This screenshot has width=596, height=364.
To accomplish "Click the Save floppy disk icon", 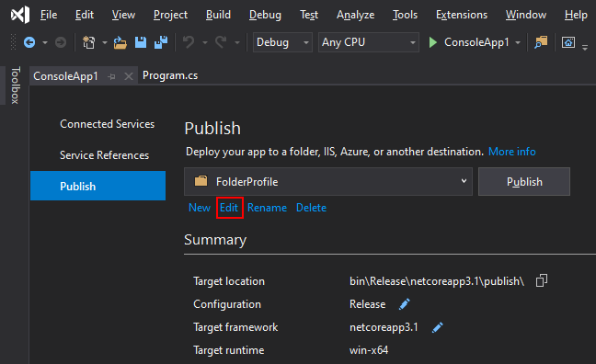I will coord(141,42).
